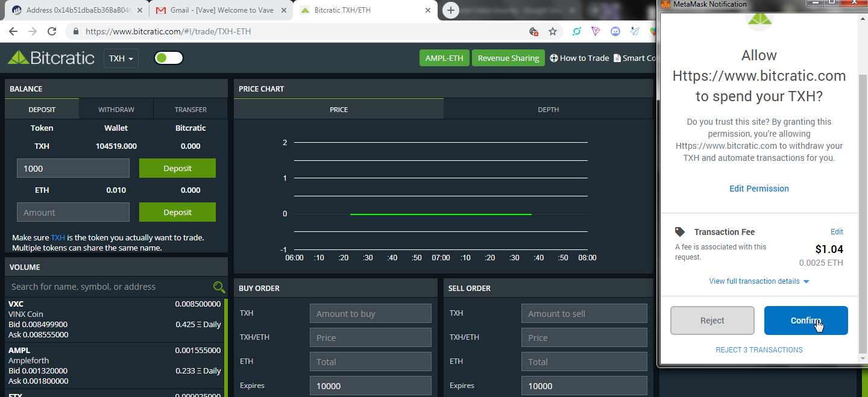Click REJECT 3 TRANSACTIONS link
Image resolution: width=868 pixels, height=397 pixels.
(x=759, y=350)
